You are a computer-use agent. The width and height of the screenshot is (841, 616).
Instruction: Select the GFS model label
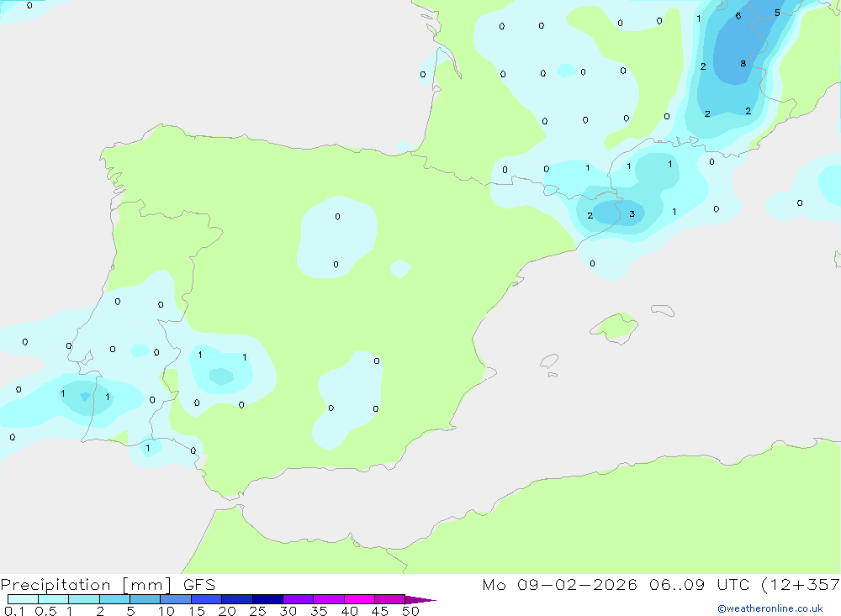199,585
